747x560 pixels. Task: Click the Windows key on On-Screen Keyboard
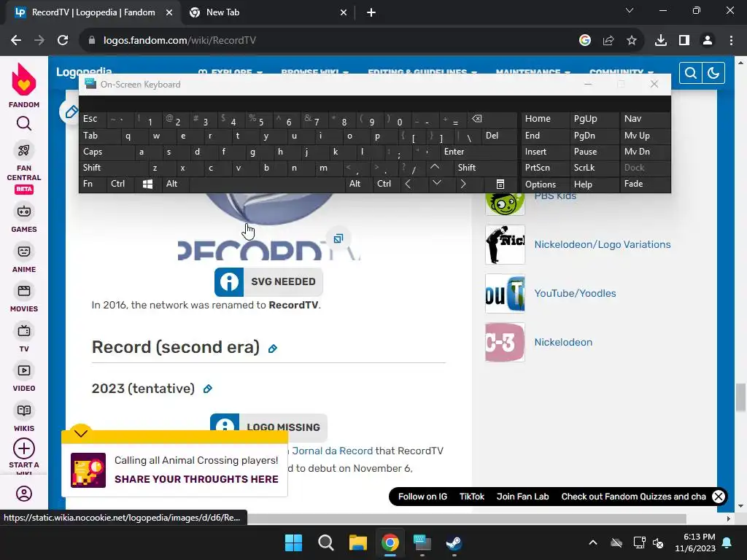coord(147,184)
